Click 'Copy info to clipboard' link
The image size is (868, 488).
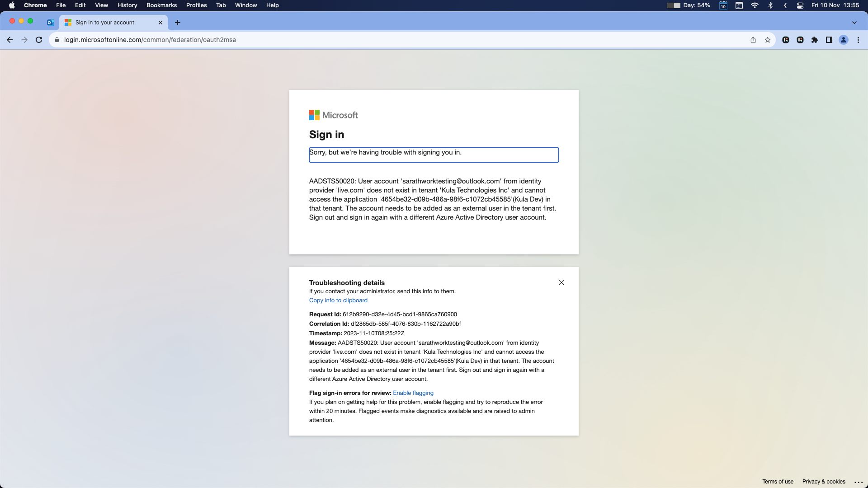[338, 300]
